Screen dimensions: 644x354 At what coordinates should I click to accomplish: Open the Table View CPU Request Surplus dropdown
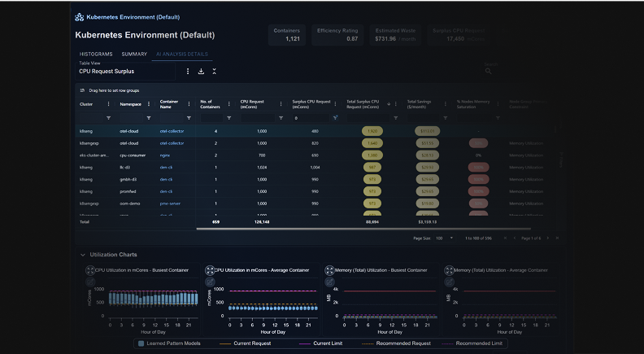click(x=125, y=71)
